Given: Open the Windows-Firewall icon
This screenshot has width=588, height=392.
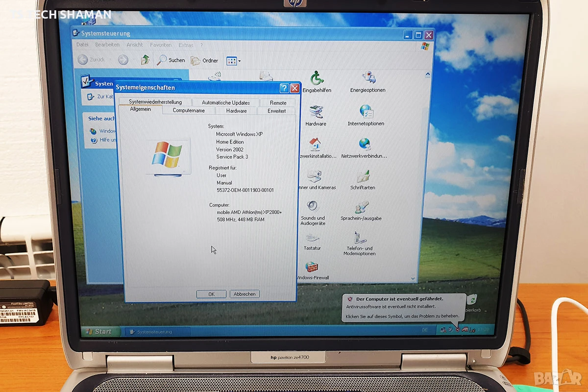Looking at the screenshot, I should tap(312, 270).
